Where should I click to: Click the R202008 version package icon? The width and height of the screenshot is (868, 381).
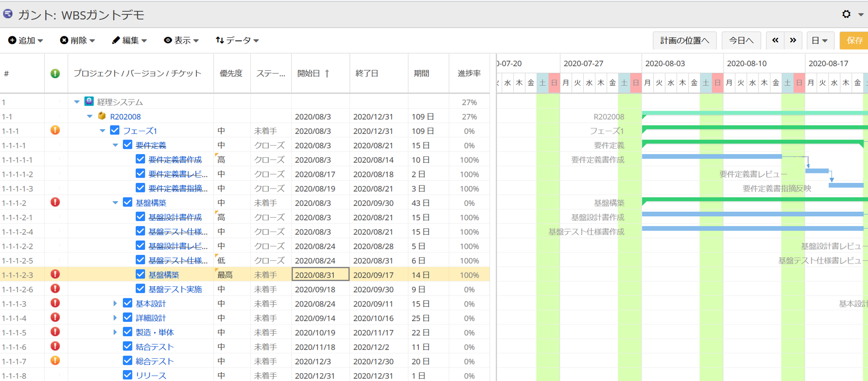click(102, 116)
